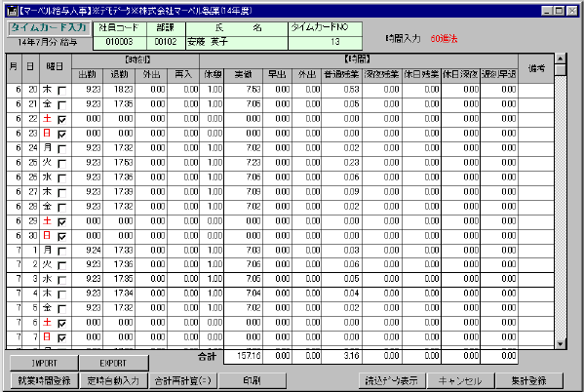Uncheck the holiday checkbox for 6/23 日
This screenshot has width=584, height=392.
click(61, 135)
